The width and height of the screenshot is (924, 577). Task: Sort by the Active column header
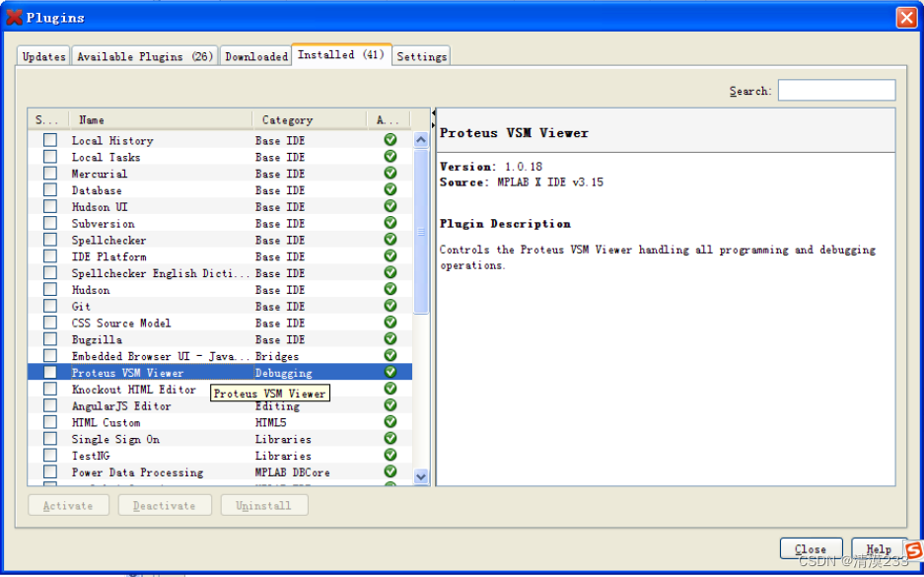click(389, 119)
